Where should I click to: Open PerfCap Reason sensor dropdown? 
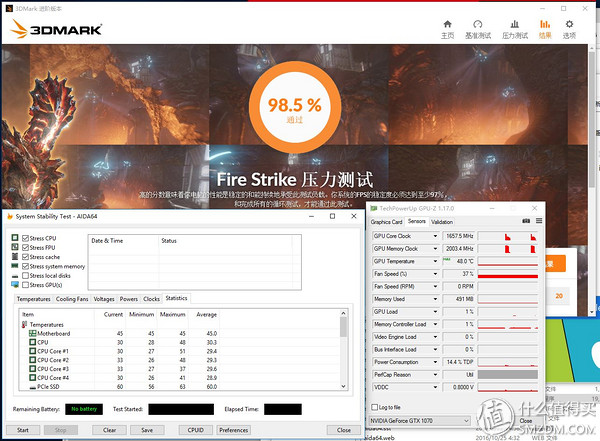pos(435,375)
